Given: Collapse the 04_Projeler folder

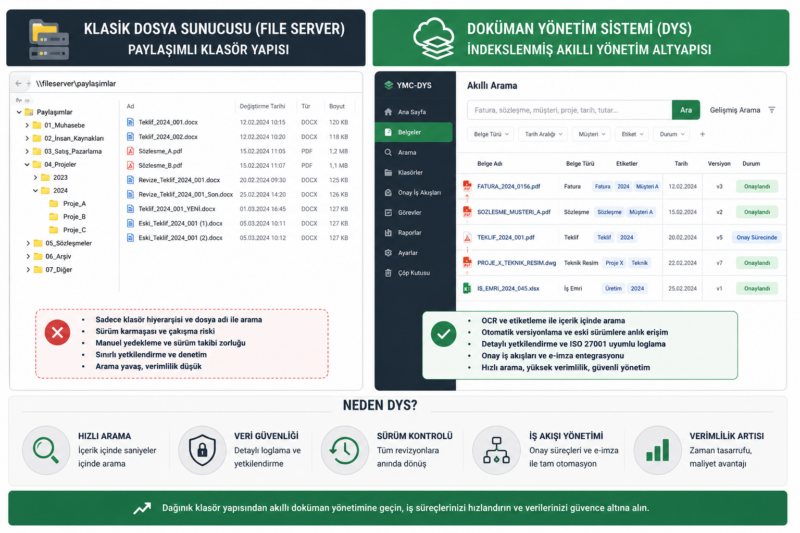Looking at the screenshot, I should (27, 164).
